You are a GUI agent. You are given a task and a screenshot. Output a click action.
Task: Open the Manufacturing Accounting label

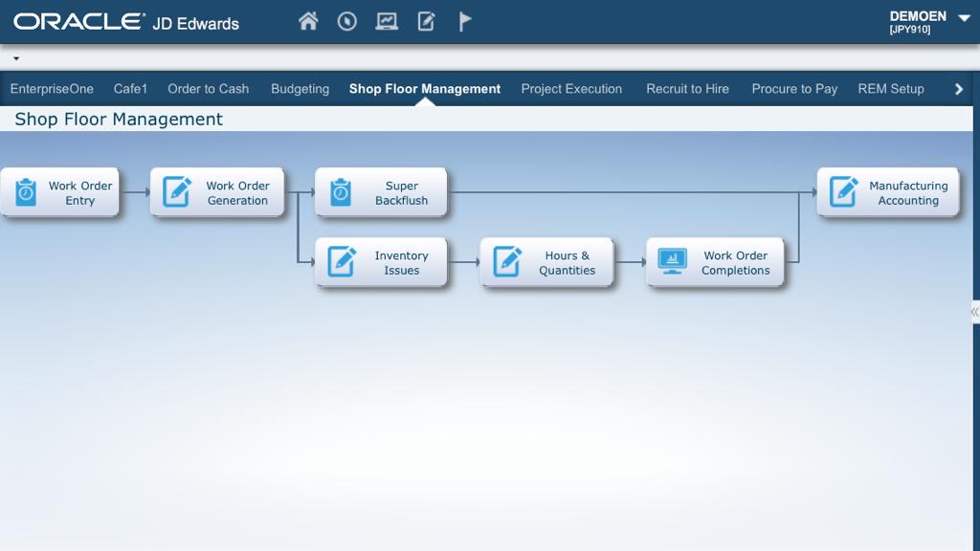(908, 193)
